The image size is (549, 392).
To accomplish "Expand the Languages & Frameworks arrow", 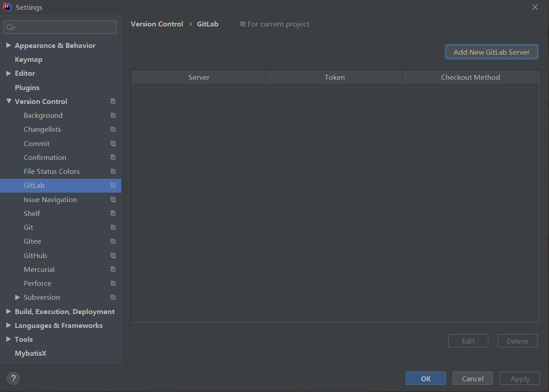I will coord(9,325).
